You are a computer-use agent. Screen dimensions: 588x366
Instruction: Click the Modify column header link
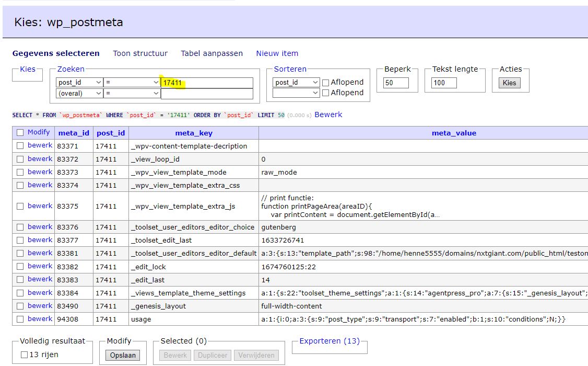39,132
